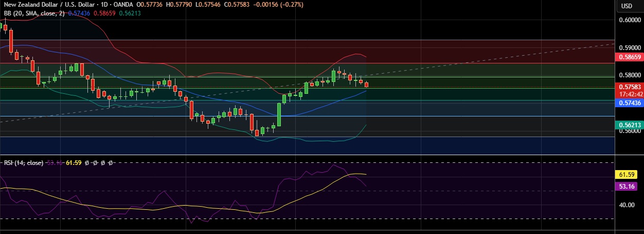Click the blue 0.57436 price axis tag

[629, 103]
